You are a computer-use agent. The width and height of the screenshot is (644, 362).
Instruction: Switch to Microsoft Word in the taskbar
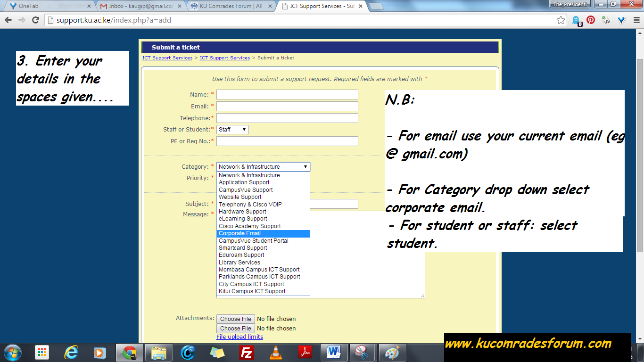[x=334, y=353]
